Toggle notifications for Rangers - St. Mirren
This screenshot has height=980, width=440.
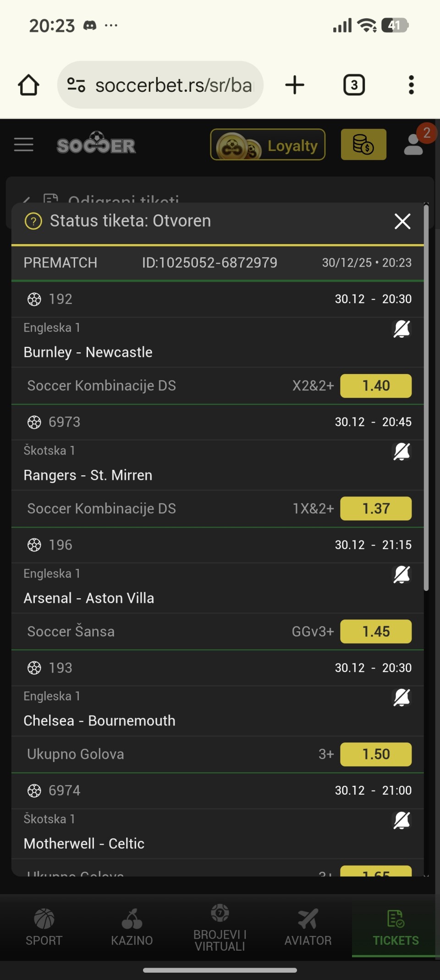click(401, 452)
